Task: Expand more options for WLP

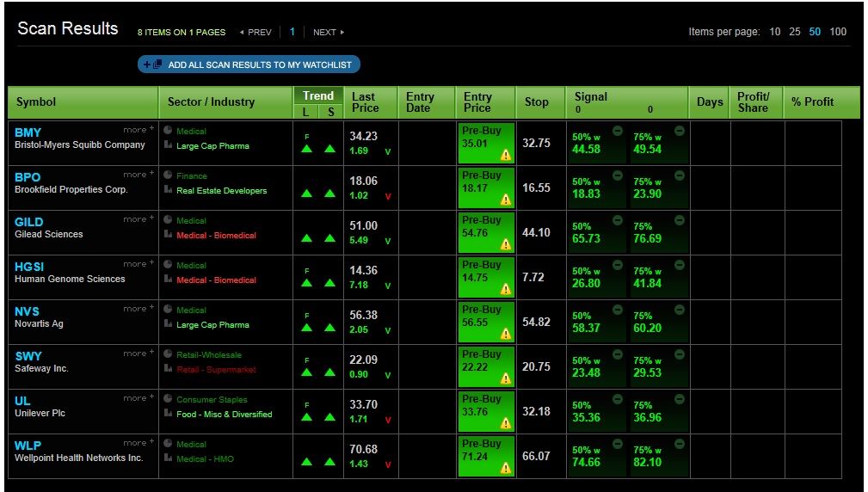Action: [139, 443]
